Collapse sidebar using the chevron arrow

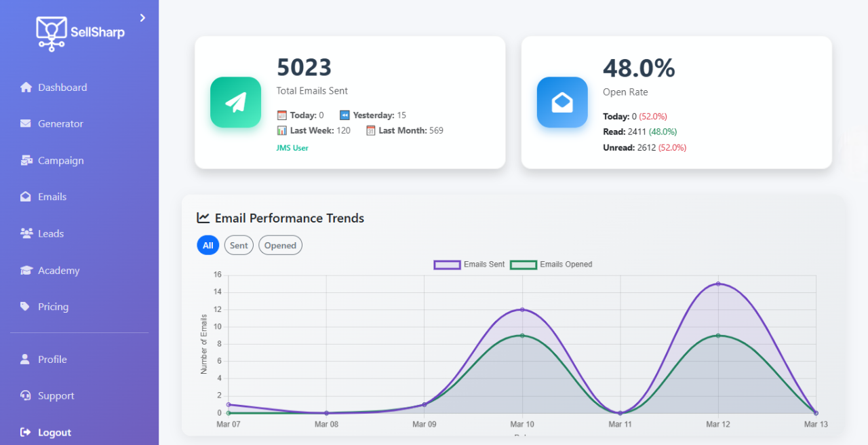click(142, 18)
